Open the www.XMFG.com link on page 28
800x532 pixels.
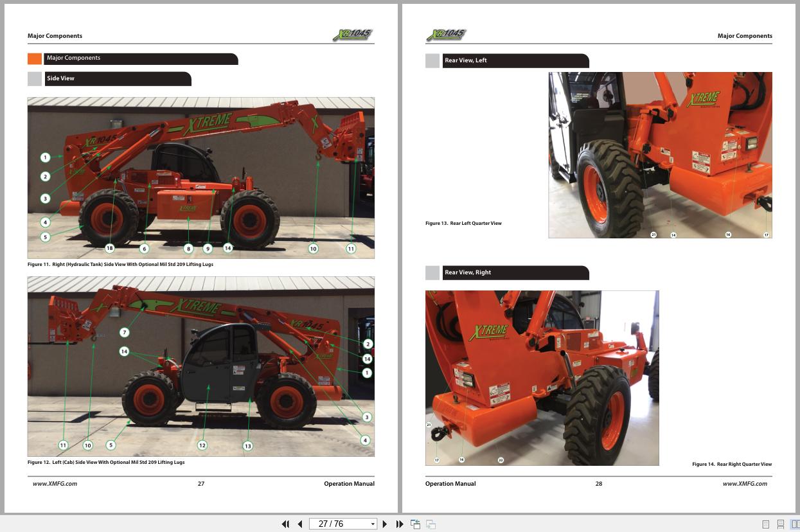(745, 484)
